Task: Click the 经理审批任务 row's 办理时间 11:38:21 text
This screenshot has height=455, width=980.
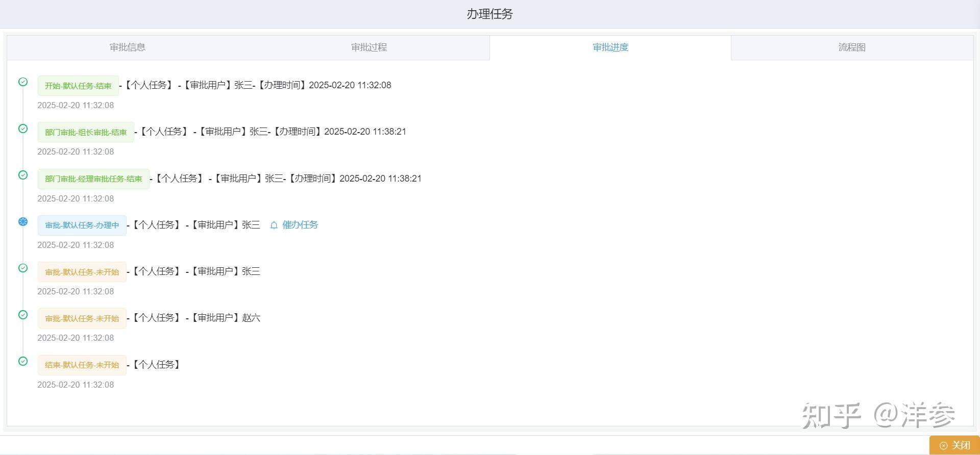Action: (x=354, y=179)
